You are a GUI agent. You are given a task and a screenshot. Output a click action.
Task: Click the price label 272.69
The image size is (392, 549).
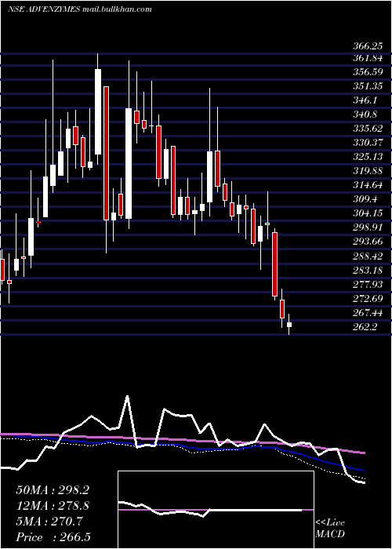(x=368, y=298)
